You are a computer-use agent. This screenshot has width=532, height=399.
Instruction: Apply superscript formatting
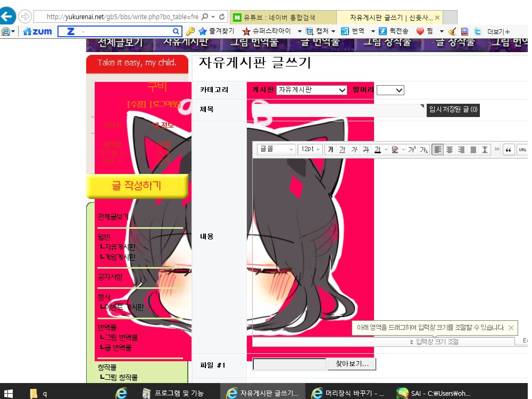[412, 149]
